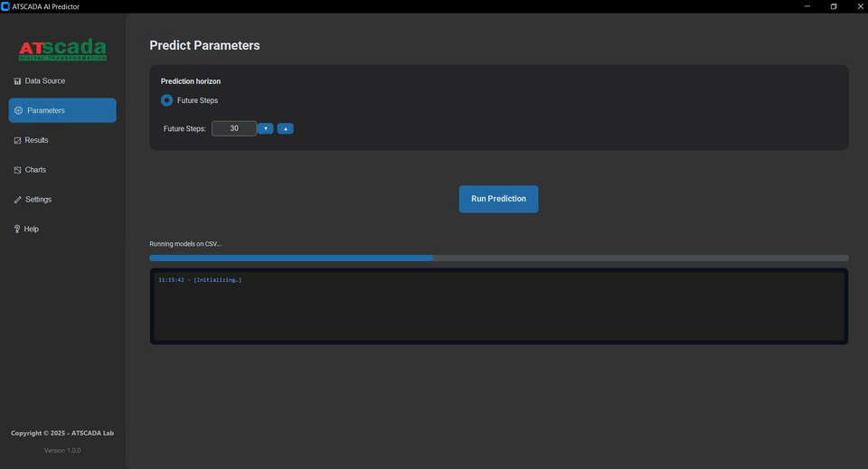Open the Settings page
The height and width of the screenshot is (469, 868).
39,200
